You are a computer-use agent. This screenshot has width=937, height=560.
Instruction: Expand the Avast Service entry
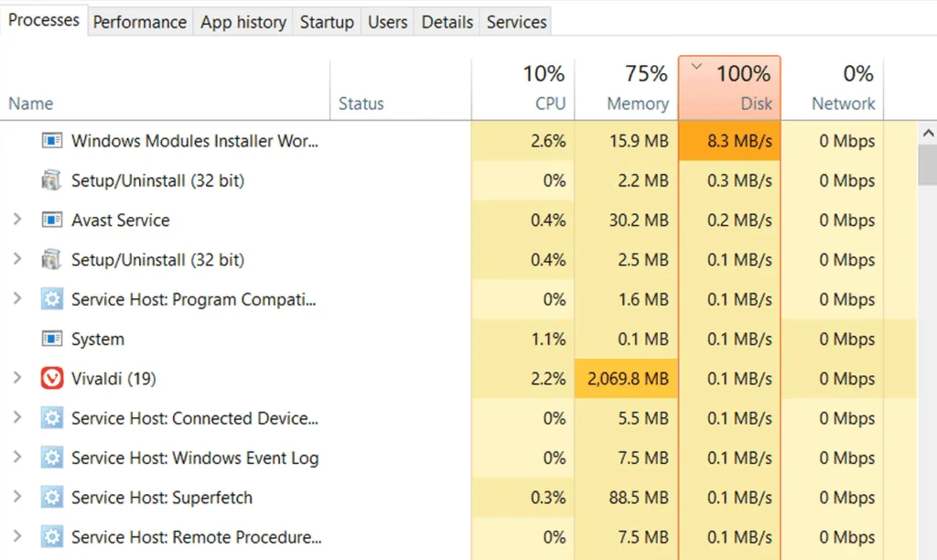[x=16, y=221]
